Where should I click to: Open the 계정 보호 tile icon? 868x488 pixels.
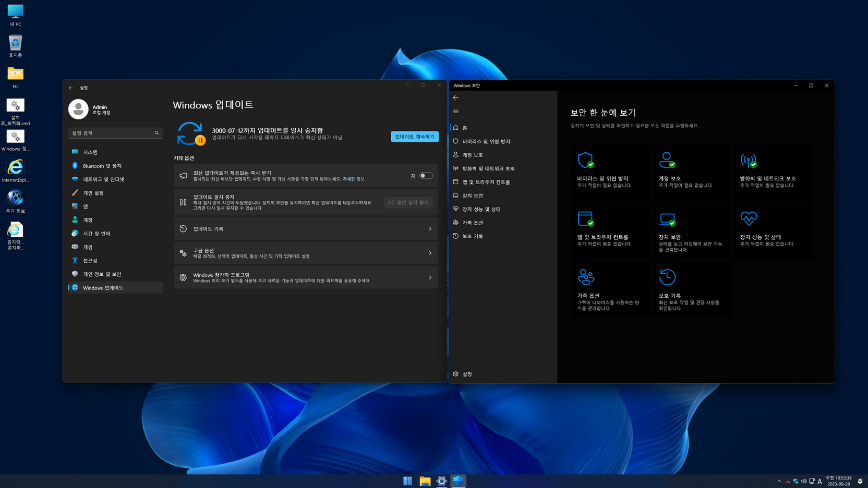coord(667,160)
